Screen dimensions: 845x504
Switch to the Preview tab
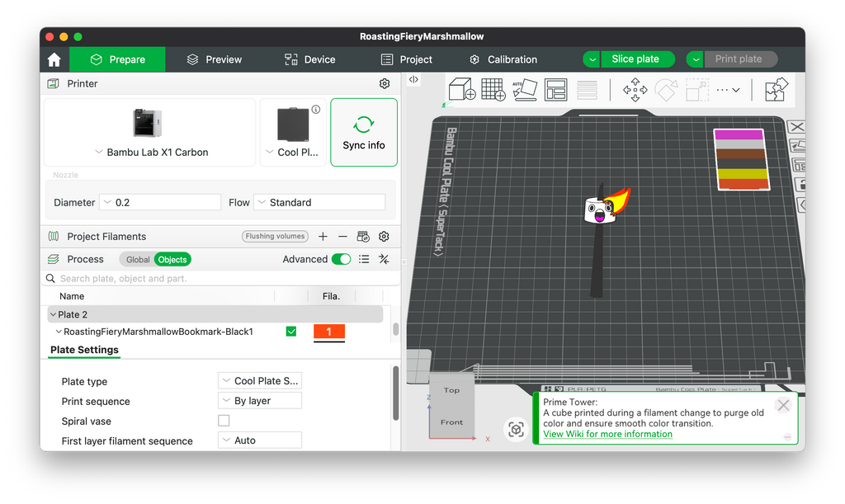(214, 59)
